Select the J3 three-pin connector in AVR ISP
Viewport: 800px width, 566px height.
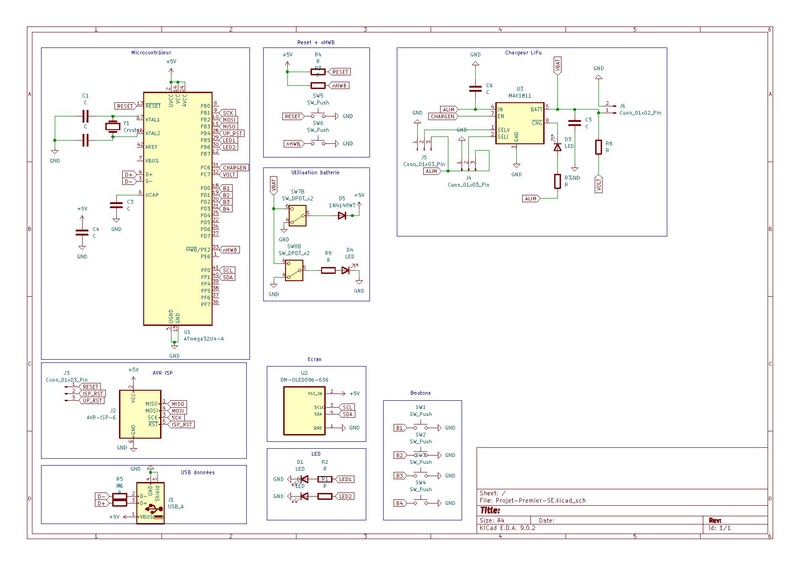click(70, 393)
